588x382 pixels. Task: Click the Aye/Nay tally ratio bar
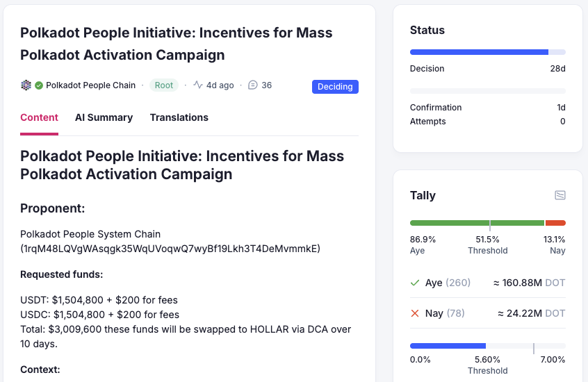[x=487, y=223]
